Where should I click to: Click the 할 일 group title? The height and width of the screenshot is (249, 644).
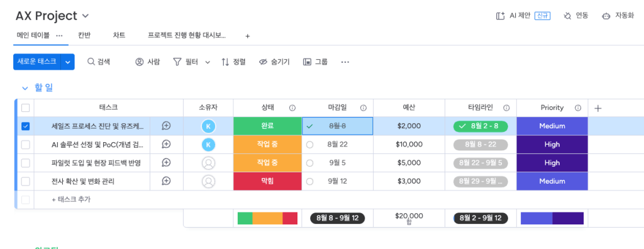[x=44, y=87]
